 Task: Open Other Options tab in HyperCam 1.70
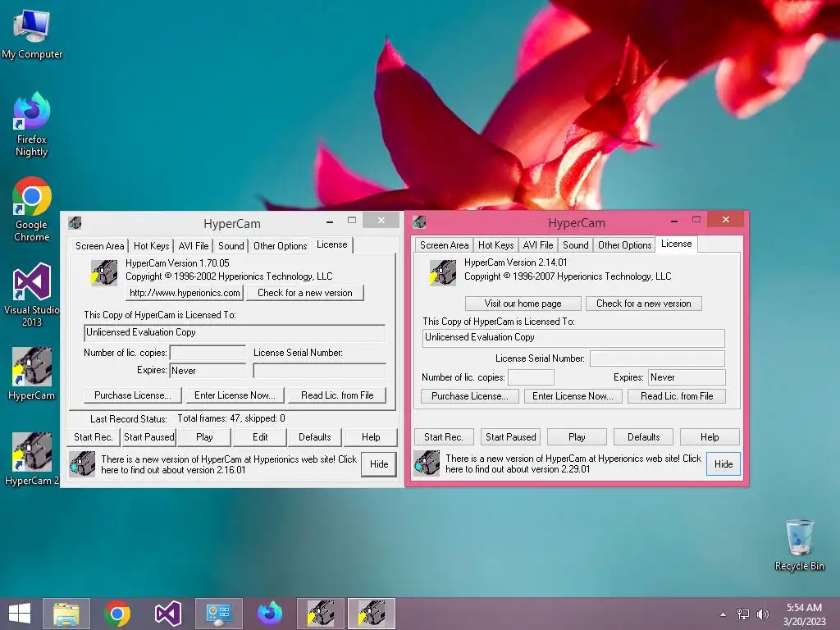point(281,246)
